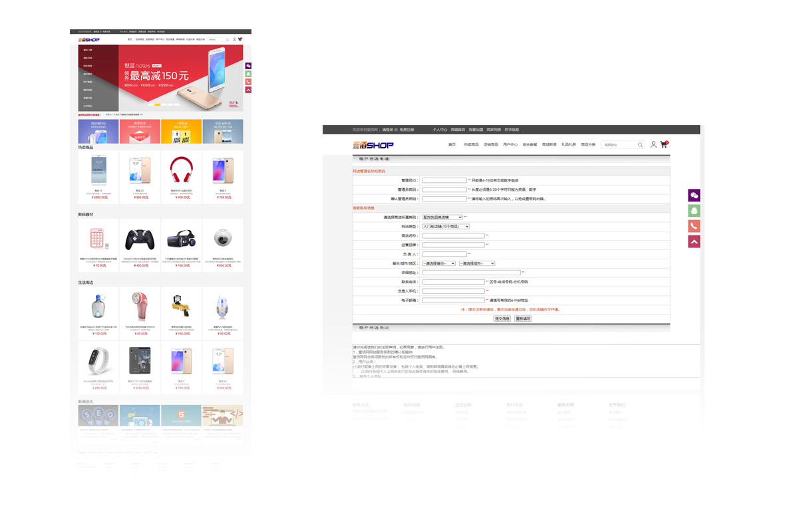Select 礼品礼券 in the form page navigation
The width and height of the screenshot is (805, 532).
[x=568, y=144]
